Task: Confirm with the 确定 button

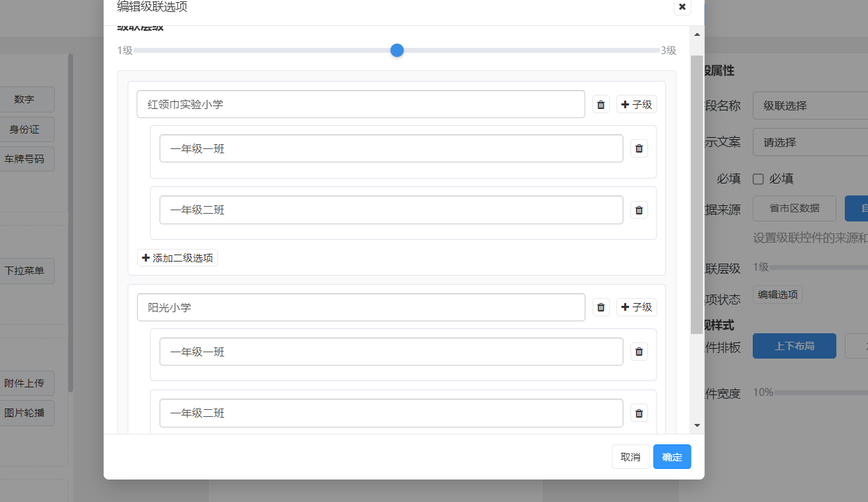Action: (x=672, y=457)
